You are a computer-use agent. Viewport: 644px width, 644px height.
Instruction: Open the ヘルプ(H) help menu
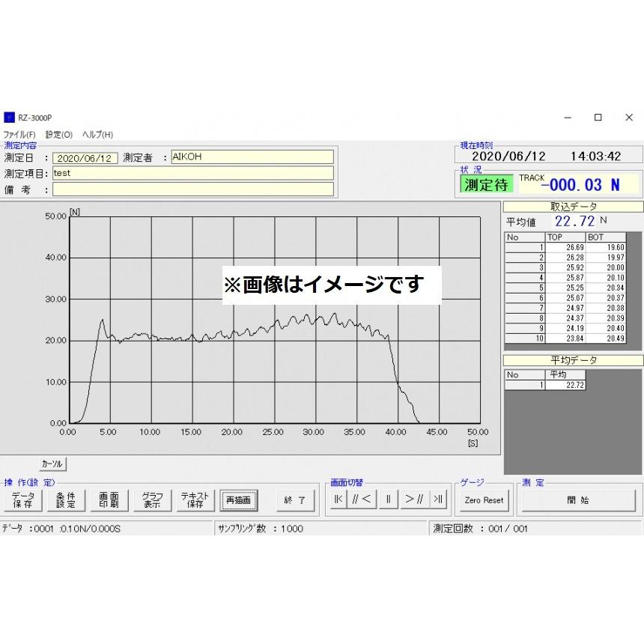[96, 134]
